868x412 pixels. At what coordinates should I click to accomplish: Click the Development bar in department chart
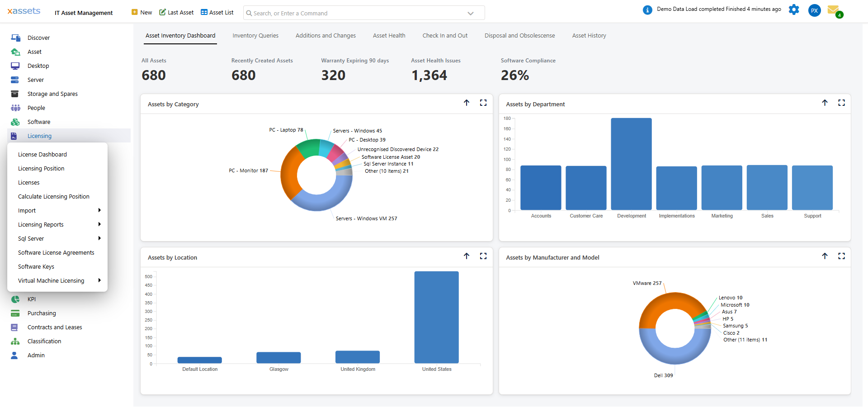tap(631, 164)
